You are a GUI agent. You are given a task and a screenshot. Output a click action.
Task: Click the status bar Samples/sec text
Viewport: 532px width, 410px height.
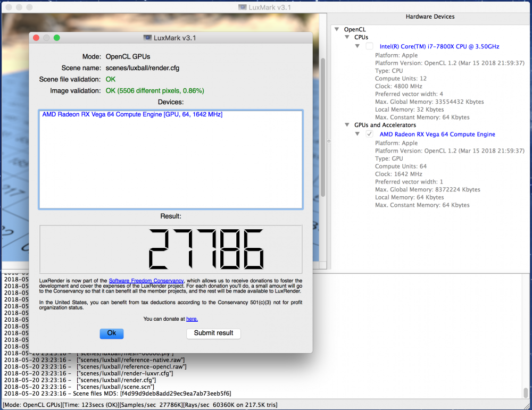(x=152, y=405)
